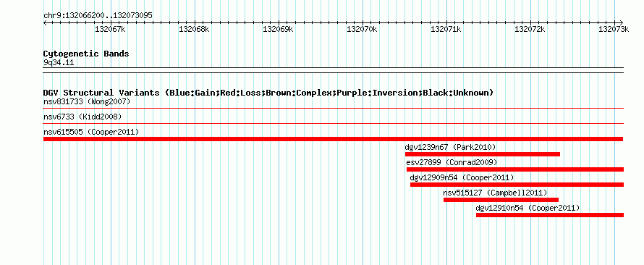
Task: Click the thick red nsv615505 loss bar
Action: coord(333,139)
